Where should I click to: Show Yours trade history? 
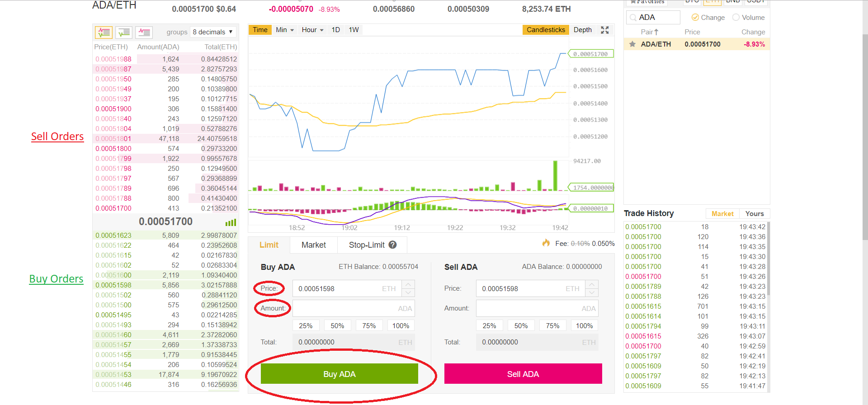[x=755, y=214]
